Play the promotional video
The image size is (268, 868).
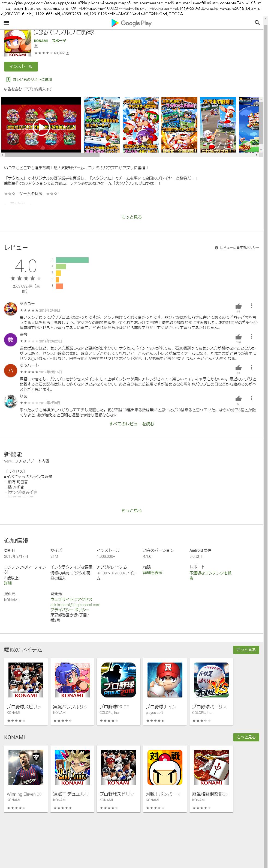[x=41, y=127]
